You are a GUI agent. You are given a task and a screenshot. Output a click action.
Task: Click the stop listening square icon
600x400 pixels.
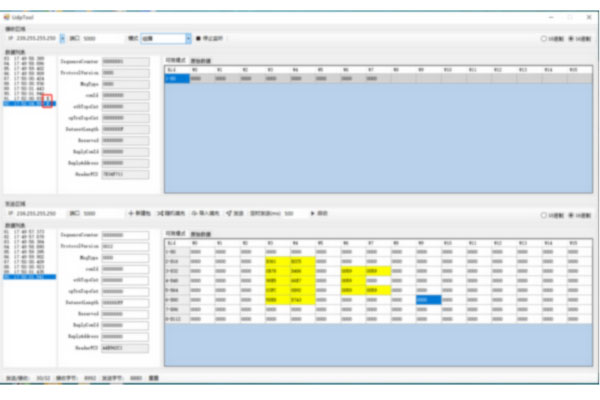pyautogui.click(x=198, y=38)
